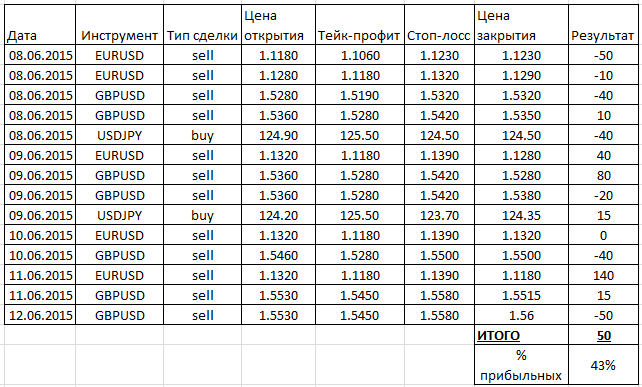Select the % прибыльных label cell
Screen dimensions: 642x387
pyautogui.click(x=521, y=365)
